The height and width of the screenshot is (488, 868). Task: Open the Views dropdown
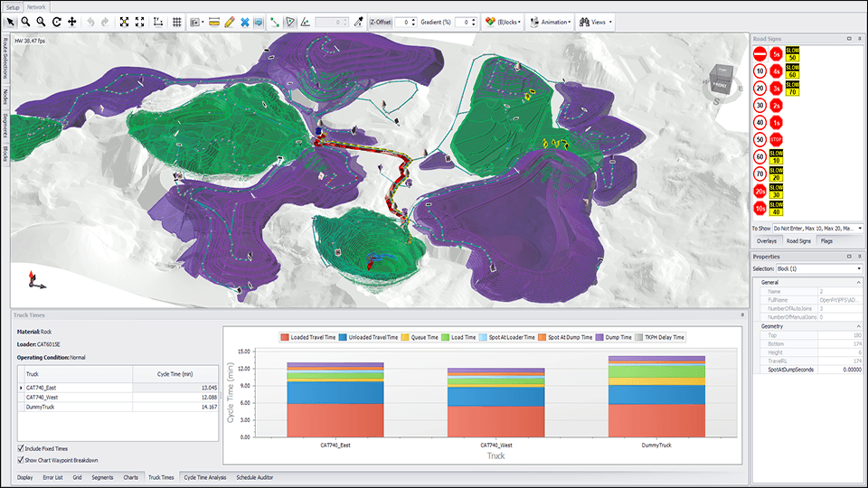tap(598, 21)
